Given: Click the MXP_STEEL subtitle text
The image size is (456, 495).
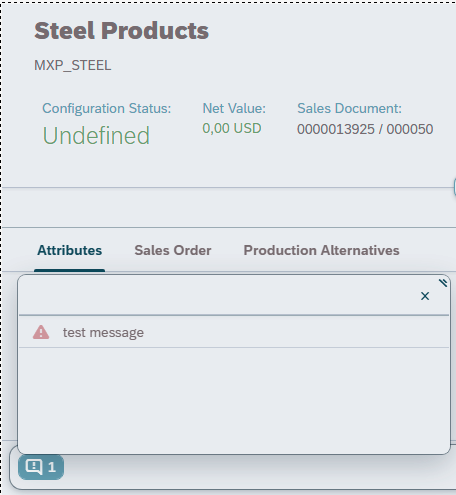Looking at the screenshot, I should tap(73, 65).
